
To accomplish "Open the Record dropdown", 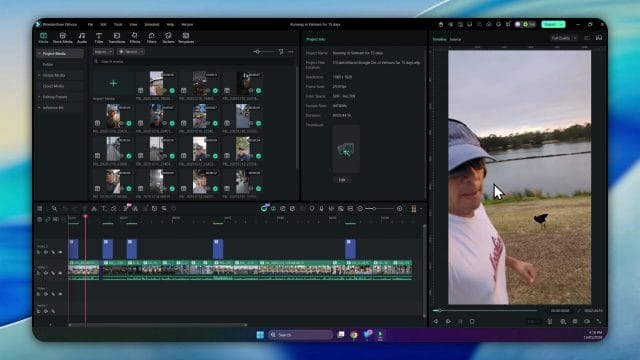I will click(x=131, y=52).
